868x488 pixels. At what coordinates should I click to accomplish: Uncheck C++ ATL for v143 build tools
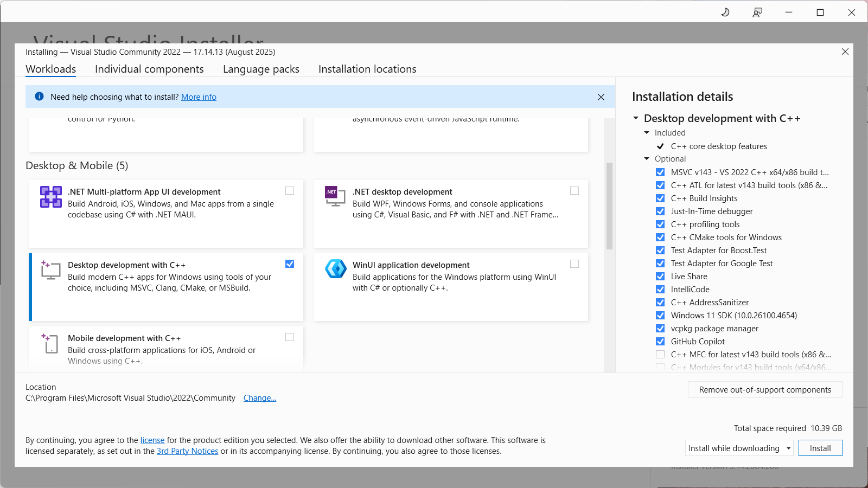[x=660, y=185]
